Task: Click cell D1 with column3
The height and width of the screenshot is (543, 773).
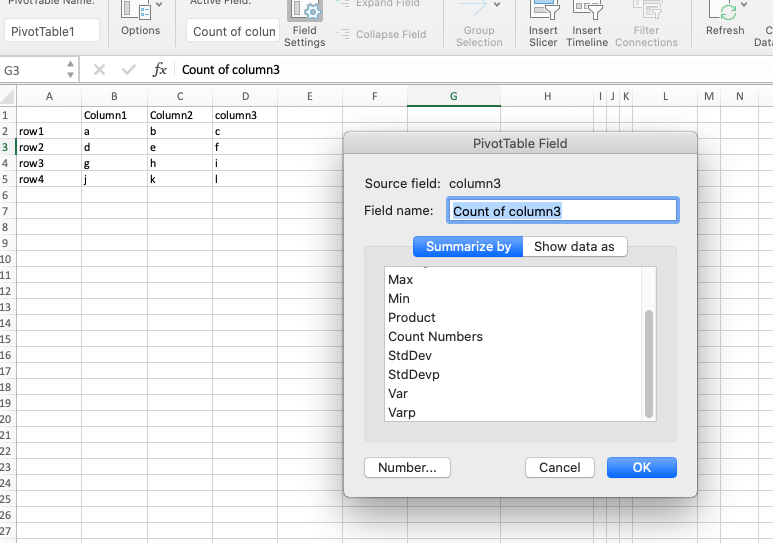Action: [245, 115]
